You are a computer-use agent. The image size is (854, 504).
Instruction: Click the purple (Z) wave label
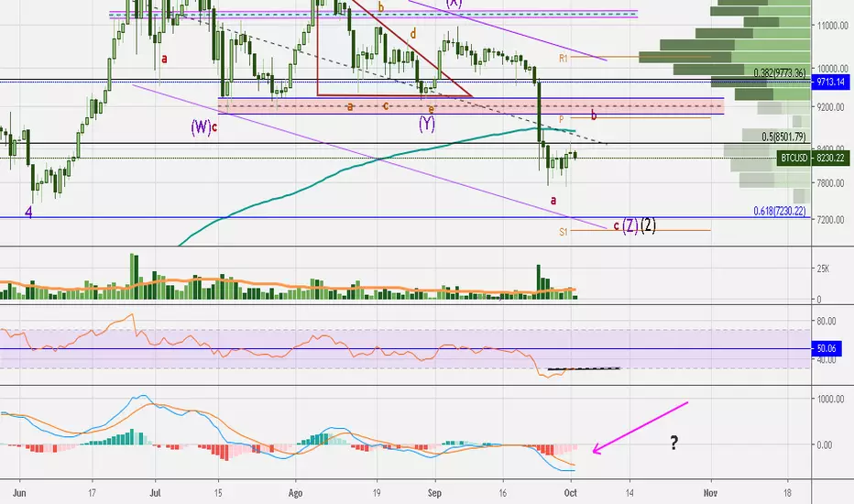630,225
